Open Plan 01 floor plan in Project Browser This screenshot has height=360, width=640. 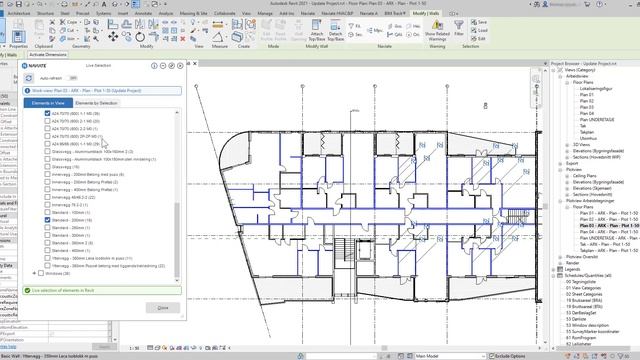point(587,95)
